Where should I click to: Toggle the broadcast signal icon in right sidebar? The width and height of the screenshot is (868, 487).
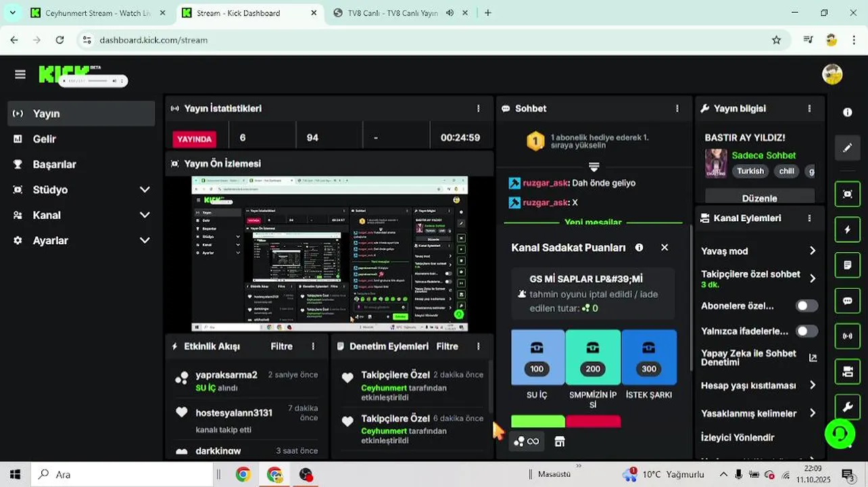[848, 335]
